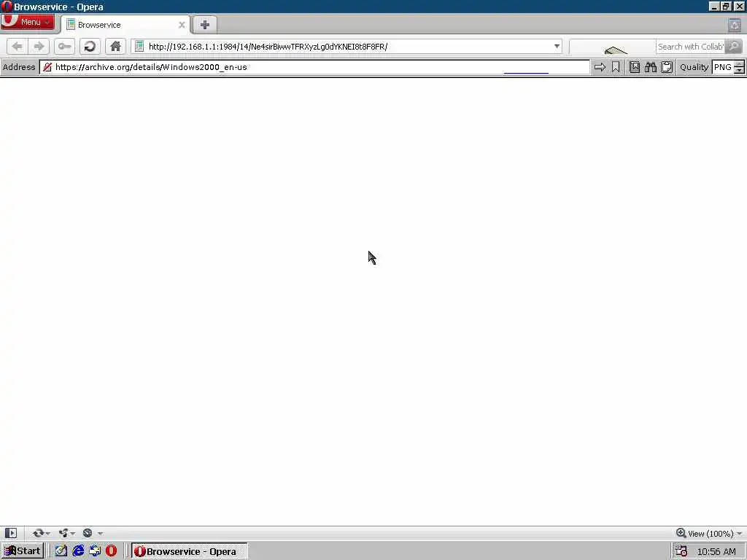Close the Browservice tab

point(182,25)
